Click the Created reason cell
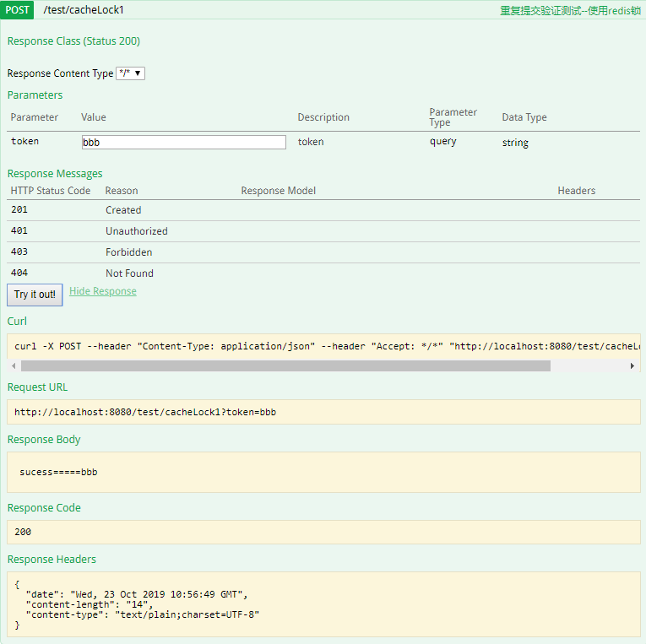The width and height of the screenshot is (646, 644). pos(123,210)
